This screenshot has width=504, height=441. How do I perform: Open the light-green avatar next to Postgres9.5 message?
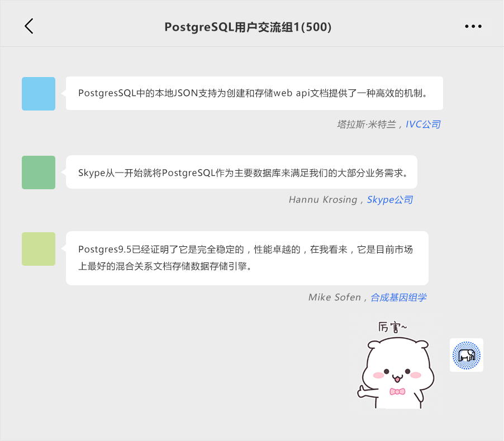coord(39,249)
